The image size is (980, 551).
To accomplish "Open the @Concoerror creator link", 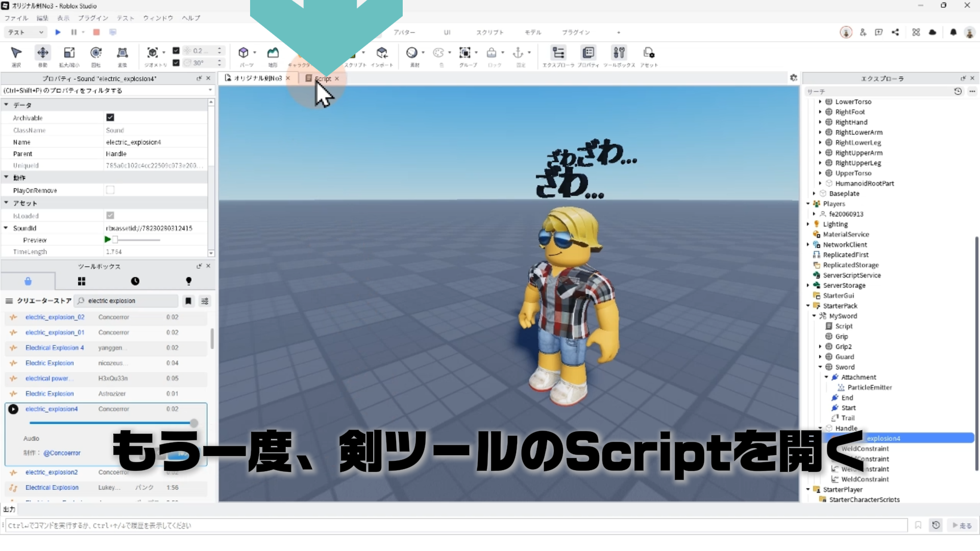I will [x=62, y=453].
